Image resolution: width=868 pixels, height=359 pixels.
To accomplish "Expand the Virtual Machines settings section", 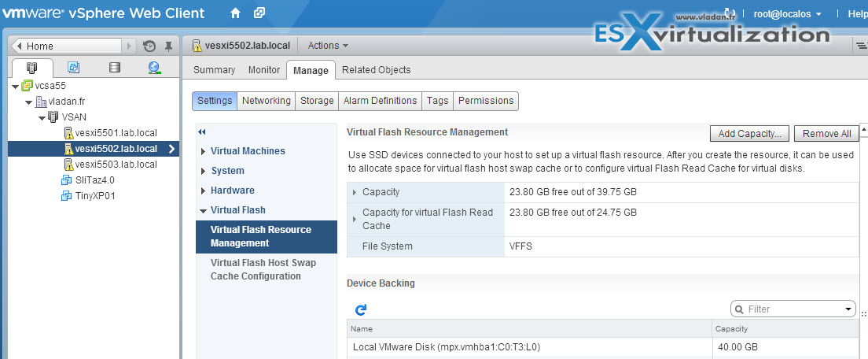I will click(204, 151).
